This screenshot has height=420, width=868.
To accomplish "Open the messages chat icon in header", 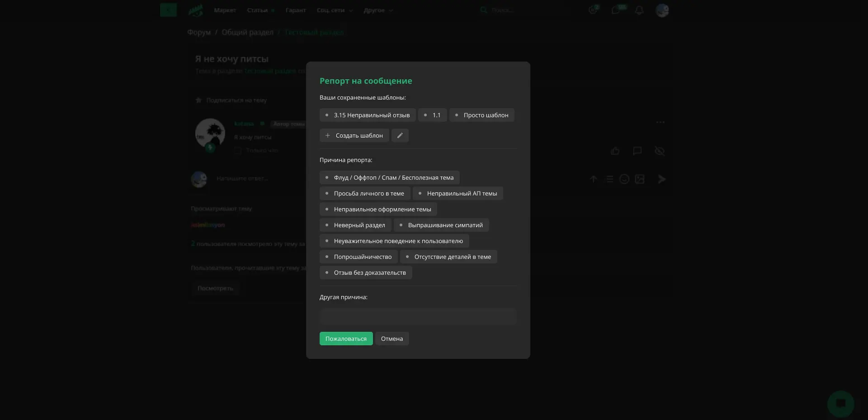I will click(x=615, y=10).
